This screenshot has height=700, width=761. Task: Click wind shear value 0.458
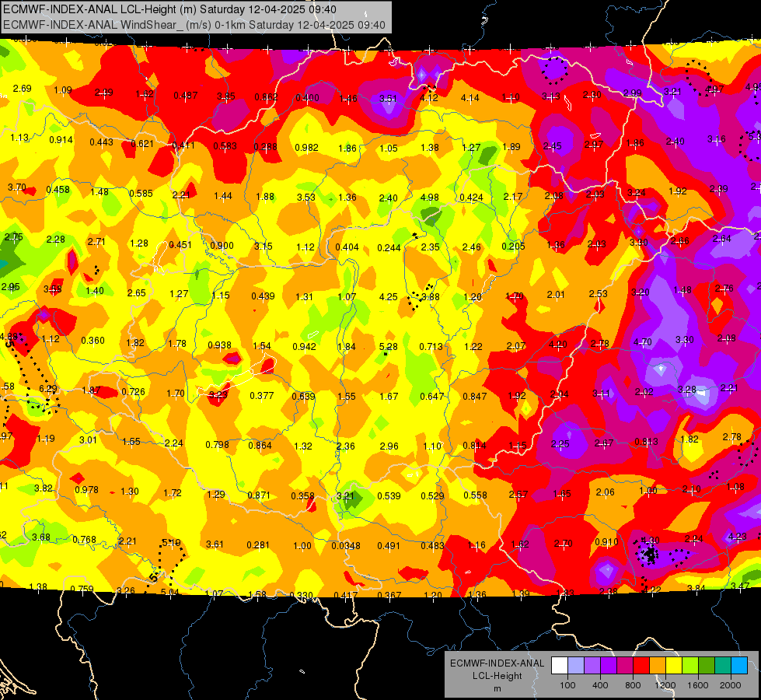point(58,190)
